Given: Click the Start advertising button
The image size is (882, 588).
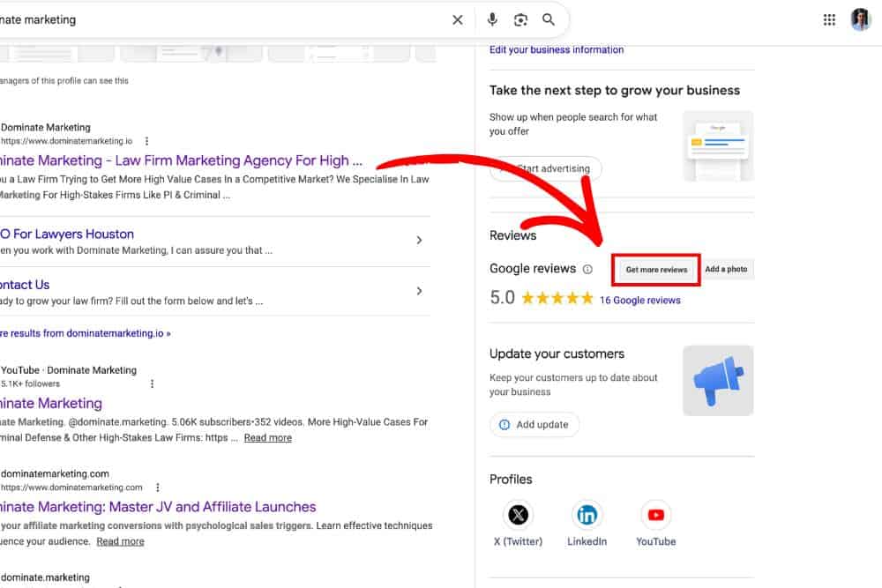Looking at the screenshot, I should point(546,168).
